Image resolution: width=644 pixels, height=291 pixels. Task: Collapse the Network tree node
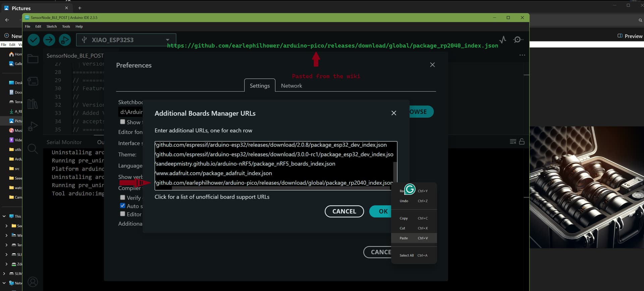(x=4, y=283)
